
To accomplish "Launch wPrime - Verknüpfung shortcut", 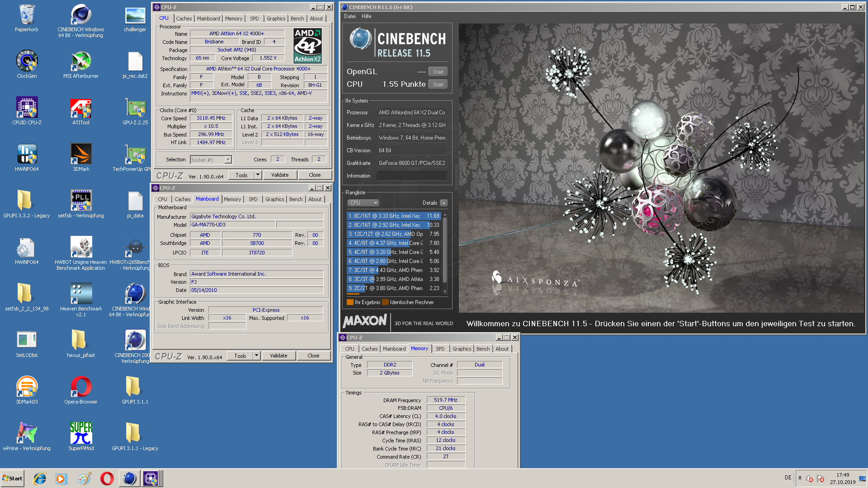I will pyautogui.click(x=27, y=437).
